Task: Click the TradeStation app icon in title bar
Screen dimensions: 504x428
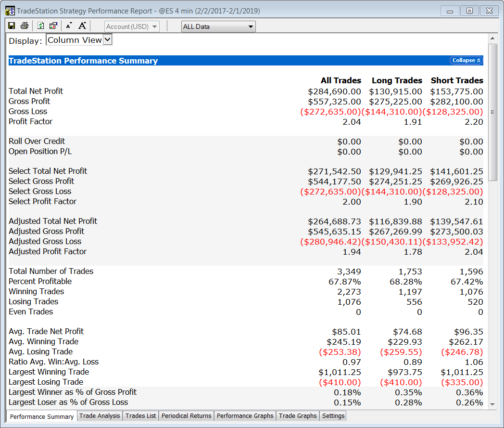Action: pos(10,11)
